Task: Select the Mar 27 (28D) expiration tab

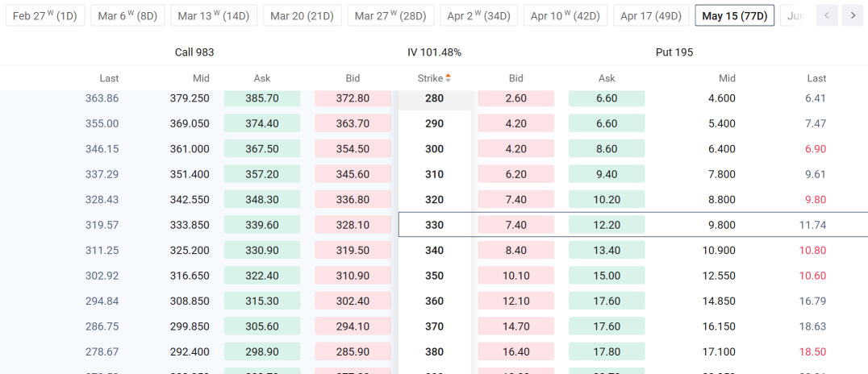Action: pos(390,15)
